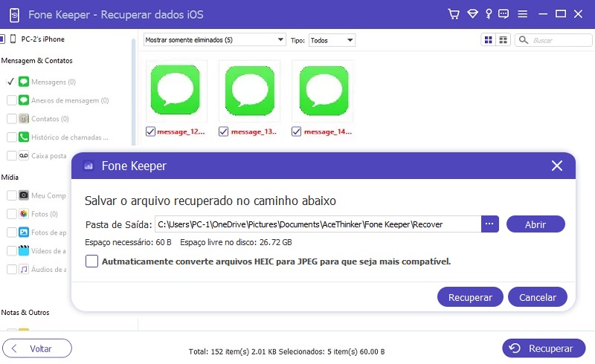Screen dimensions: 595x364
Task: Uncheck the message_13 item checkbox
Action: coord(224,131)
